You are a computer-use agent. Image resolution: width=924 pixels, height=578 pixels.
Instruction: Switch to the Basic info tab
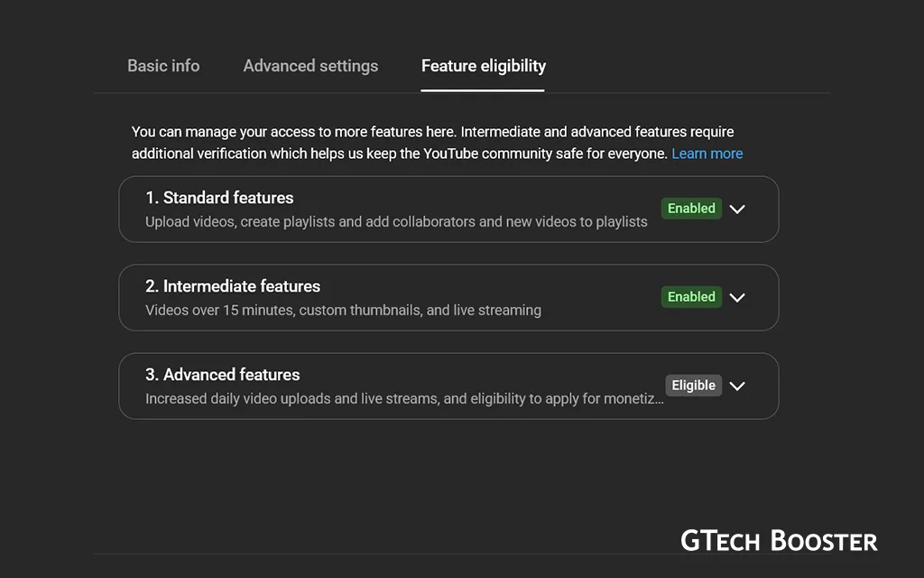click(x=163, y=66)
